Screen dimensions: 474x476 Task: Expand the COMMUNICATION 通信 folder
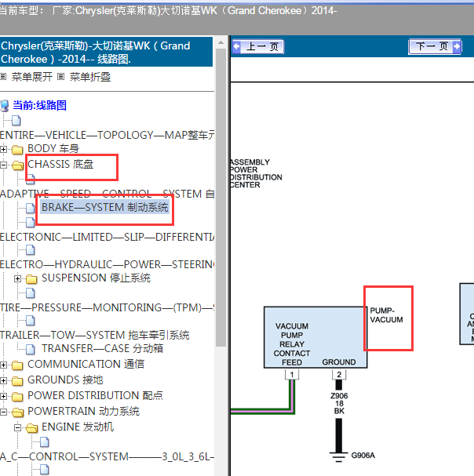(x=3, y=365)
